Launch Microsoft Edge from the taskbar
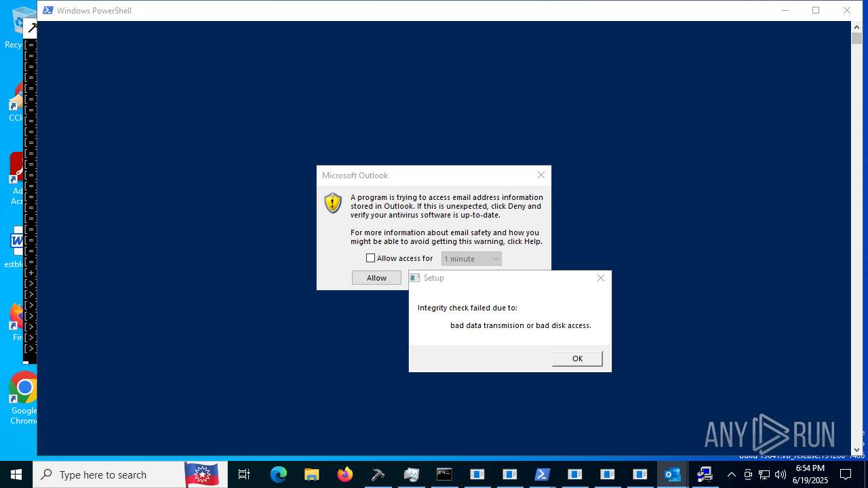Image resolution: width=868 pixels, height=488 pixels. (x=278, y=474)
